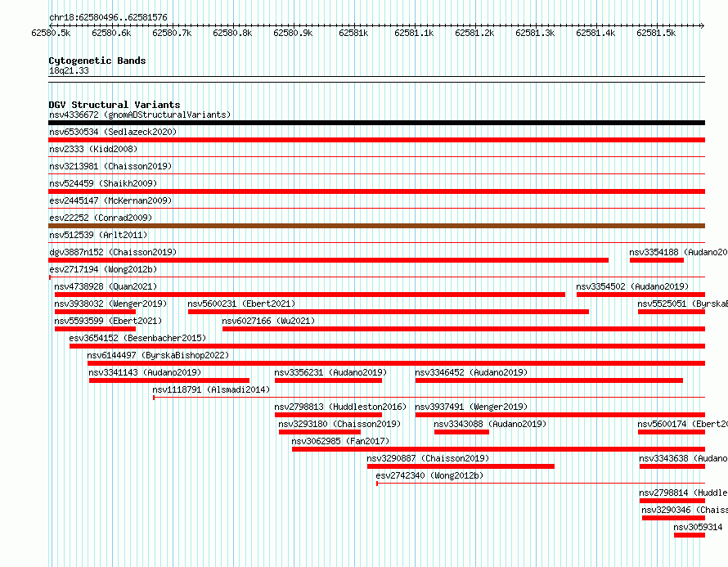Open nsv3290346 Chaisson variant label
Viewport: 728px width, 567px height.
(x=685, y=510)
